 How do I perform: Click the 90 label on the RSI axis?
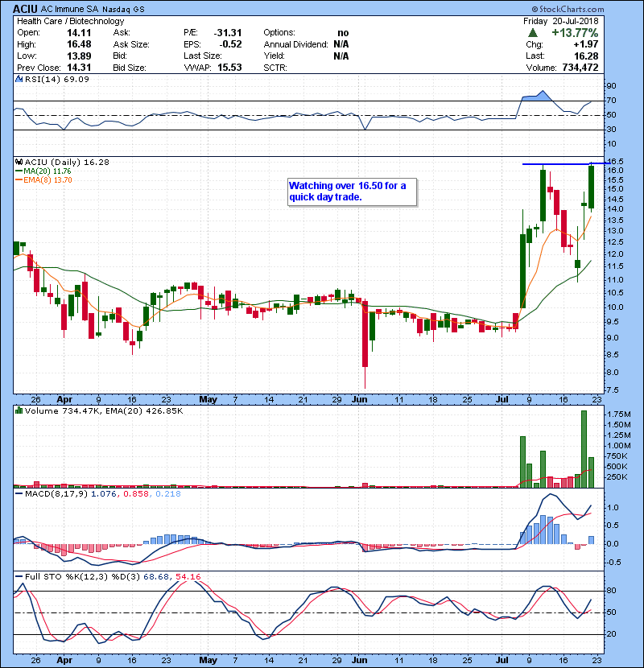point(612,86)
